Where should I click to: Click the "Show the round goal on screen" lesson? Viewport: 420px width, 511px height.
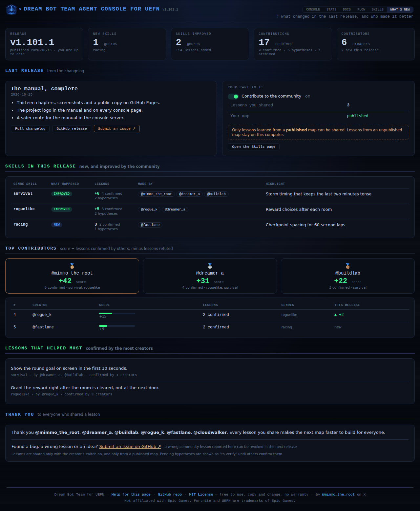(69, 368)
